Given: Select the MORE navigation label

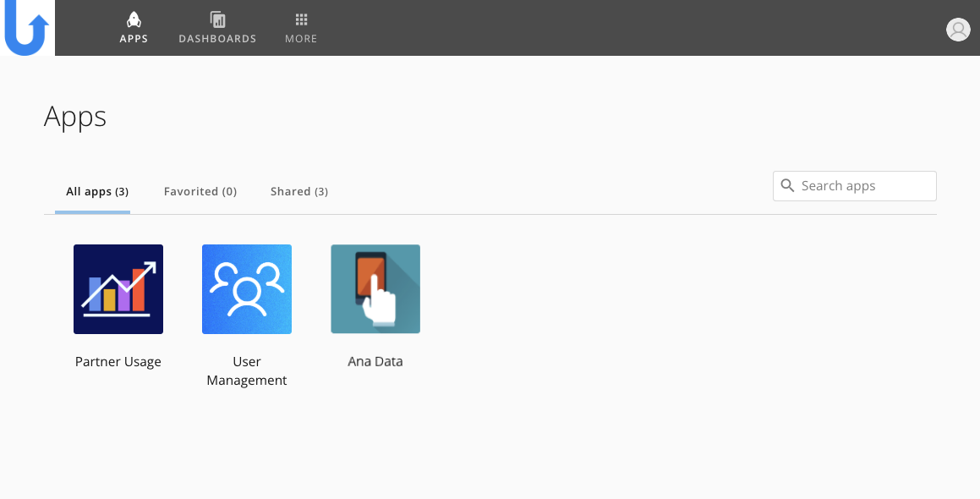Looking at the screenshot, I should (x=301, y=39).
